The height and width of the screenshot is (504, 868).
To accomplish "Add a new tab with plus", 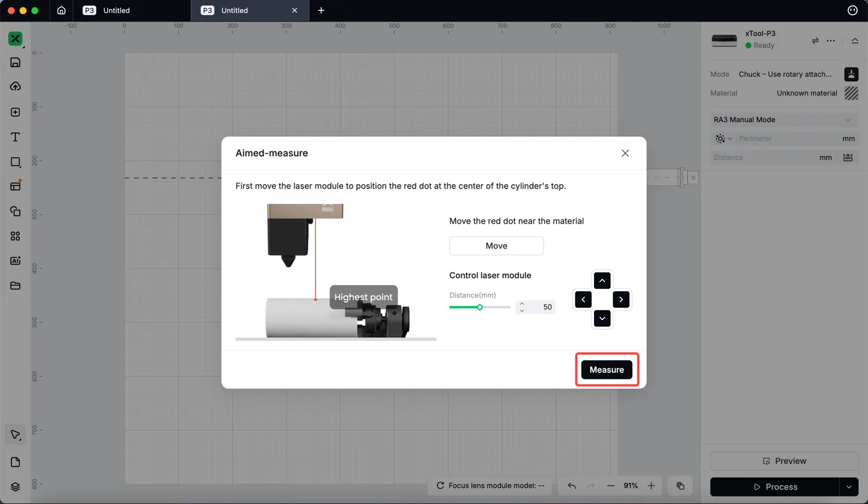I will click(321, 11).
